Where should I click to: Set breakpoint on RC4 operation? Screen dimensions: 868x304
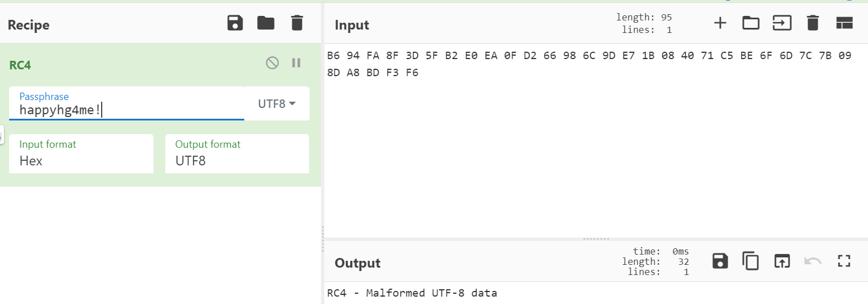[296, 63]
